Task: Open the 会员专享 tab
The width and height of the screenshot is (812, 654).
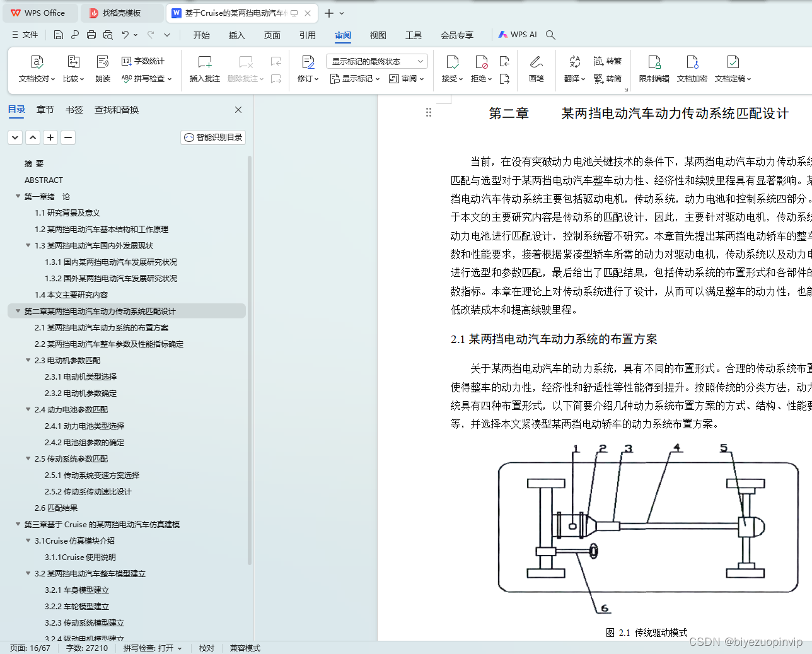Action: 457,35
